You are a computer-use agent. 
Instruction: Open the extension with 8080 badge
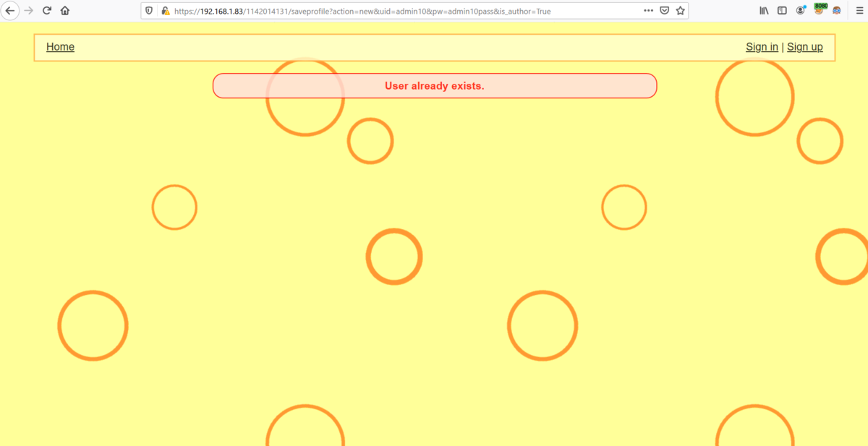pos(820,9)
